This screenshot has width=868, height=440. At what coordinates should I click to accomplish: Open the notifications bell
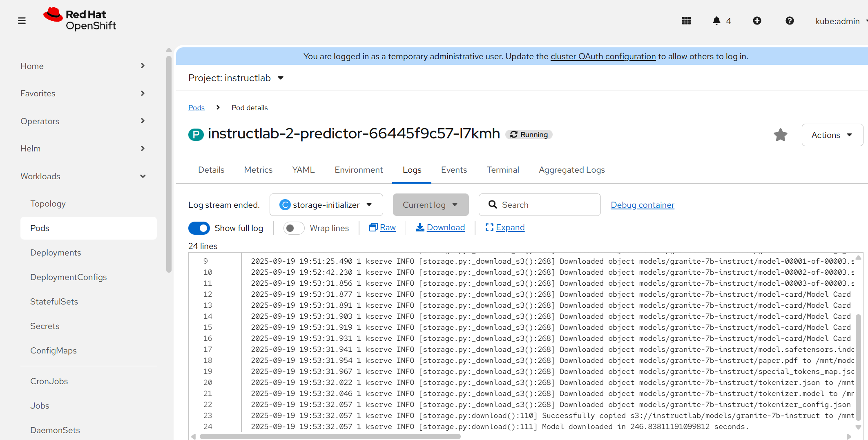tap(716, 21)
